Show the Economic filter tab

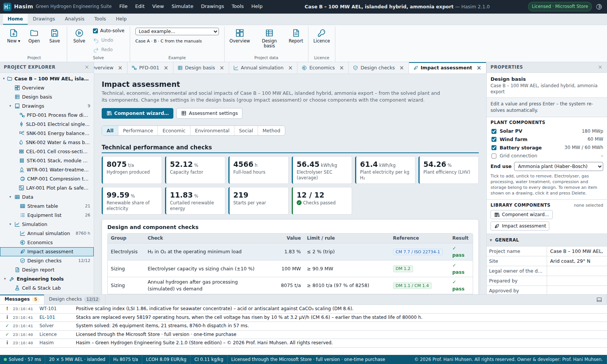[x=174, y=131]
